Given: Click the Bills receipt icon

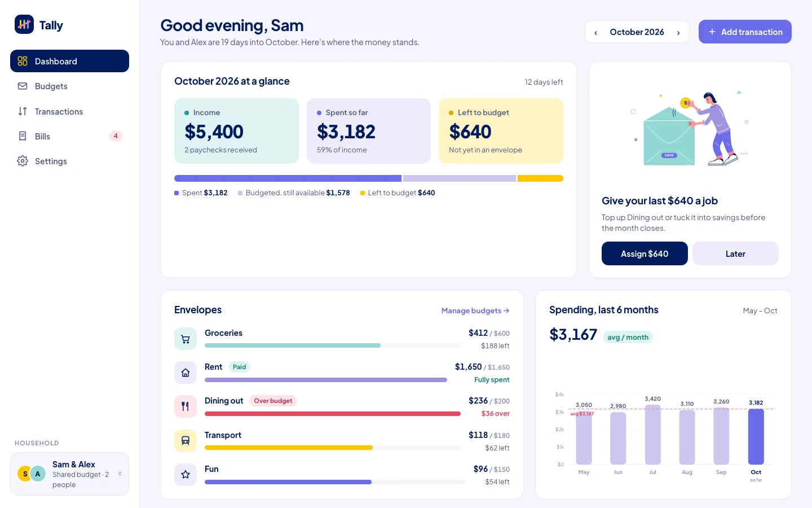Looking at the screenshot, I should pos(23,136).
